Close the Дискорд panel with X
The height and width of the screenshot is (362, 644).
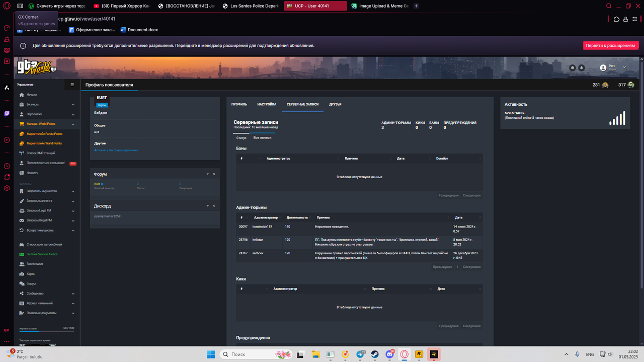214,206
